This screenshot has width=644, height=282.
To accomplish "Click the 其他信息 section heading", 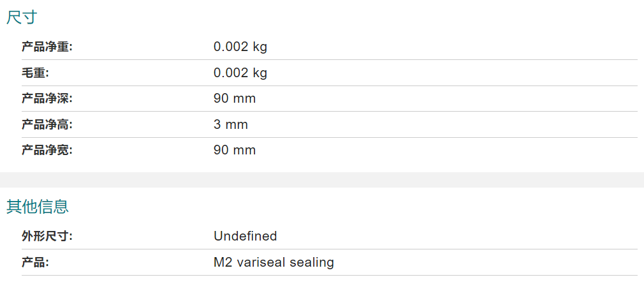I will [38, 207].
